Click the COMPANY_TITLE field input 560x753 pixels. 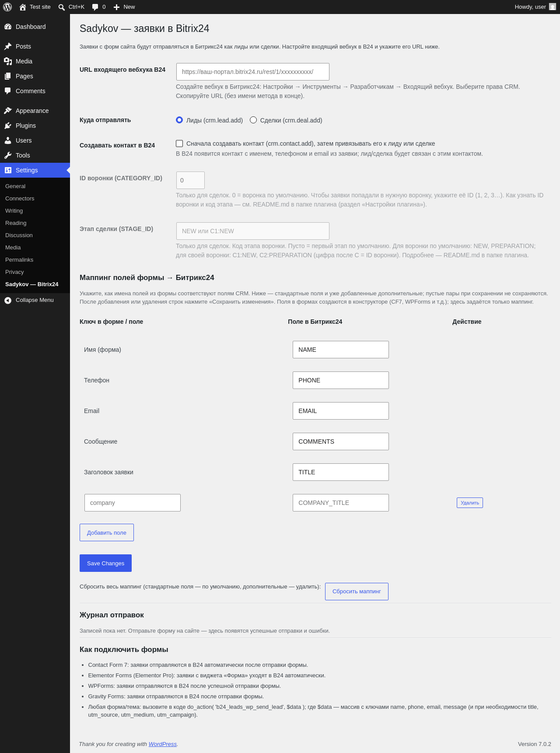click(x=341, y=503)
